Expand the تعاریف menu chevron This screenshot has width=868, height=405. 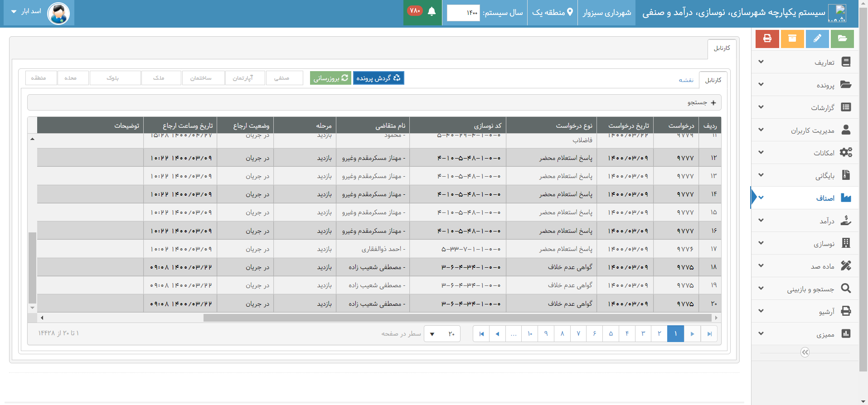(761, 62)
